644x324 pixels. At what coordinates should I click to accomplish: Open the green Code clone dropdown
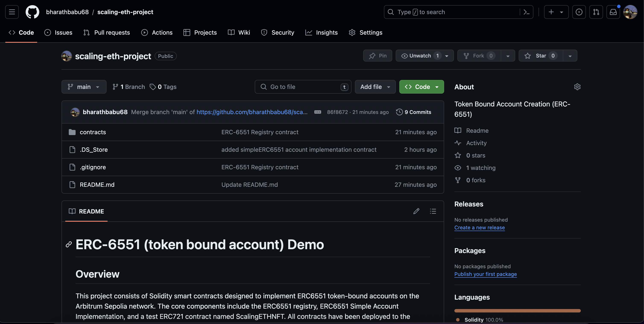click(422, 87)
